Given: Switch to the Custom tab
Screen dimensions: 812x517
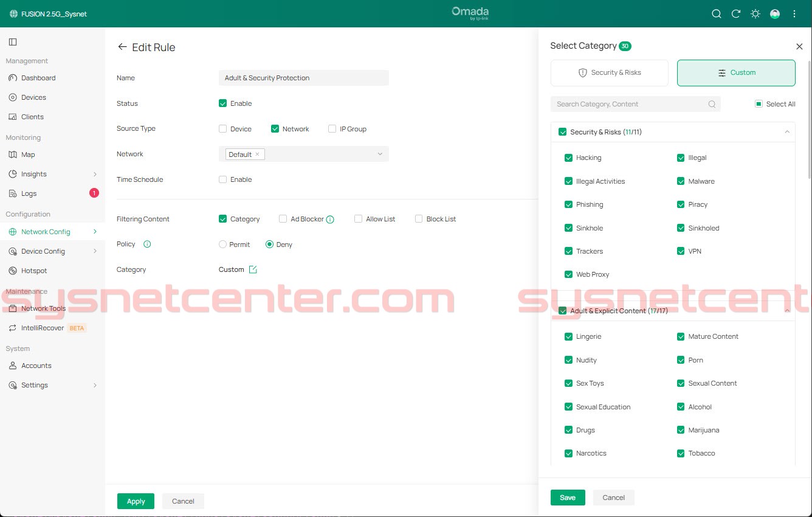Looking at the screenshot, I should click(x=736, y=72).
